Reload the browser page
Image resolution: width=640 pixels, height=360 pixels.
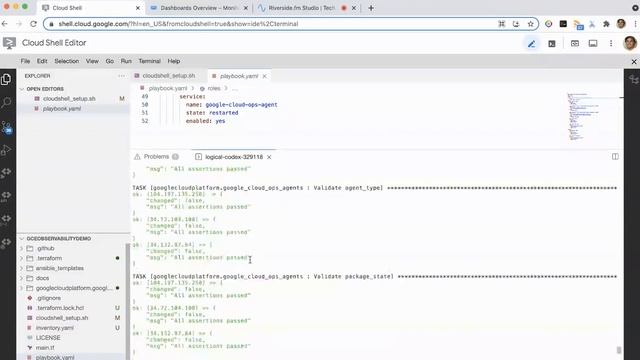click(33, 24)
